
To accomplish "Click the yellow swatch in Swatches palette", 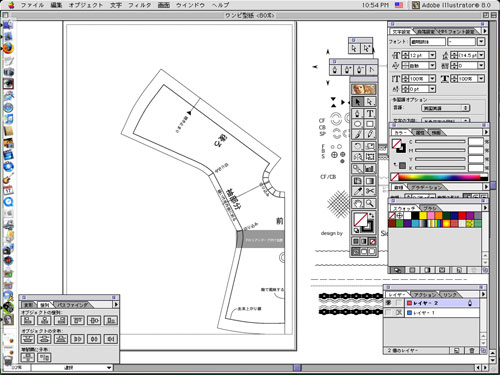I will pos(423,216).
